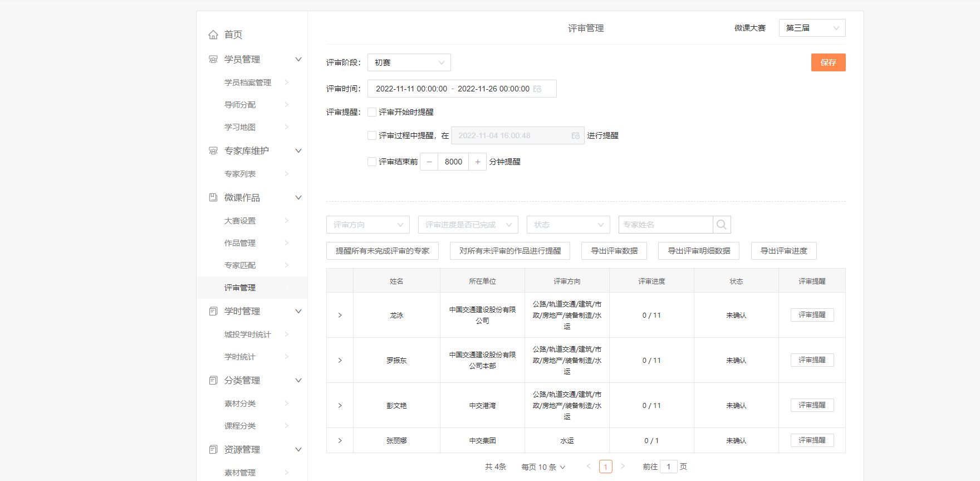Open 素材分类 menu item
Image resolution: width=980 pixels, height=481 pixels.
click(x=252, y=404)
